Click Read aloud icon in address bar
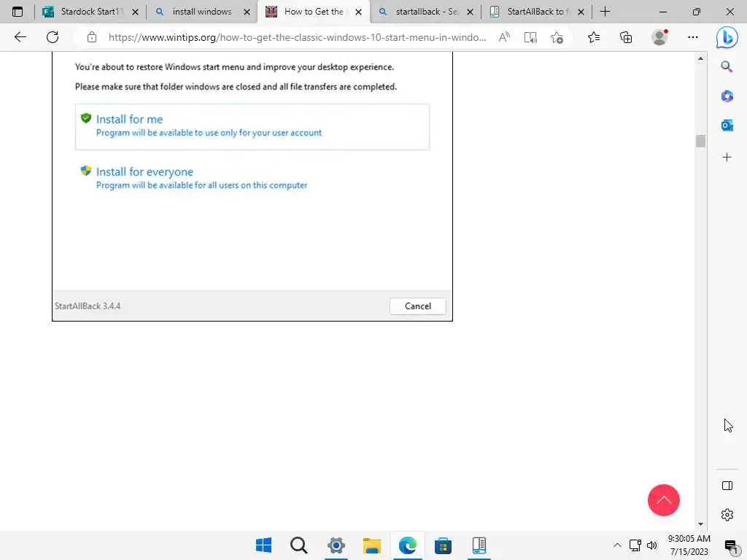Image resolution: width=747 pixels, height=560 pixels. (504, 37)
